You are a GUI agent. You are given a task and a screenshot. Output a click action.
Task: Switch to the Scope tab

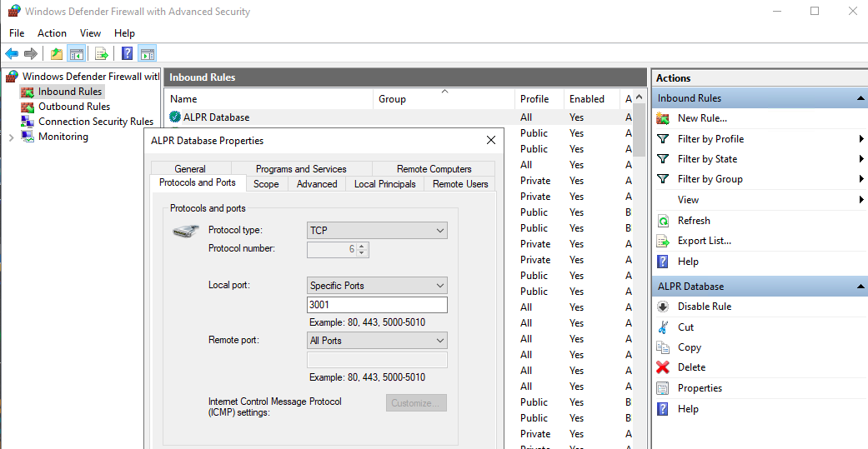click(266, 184)
